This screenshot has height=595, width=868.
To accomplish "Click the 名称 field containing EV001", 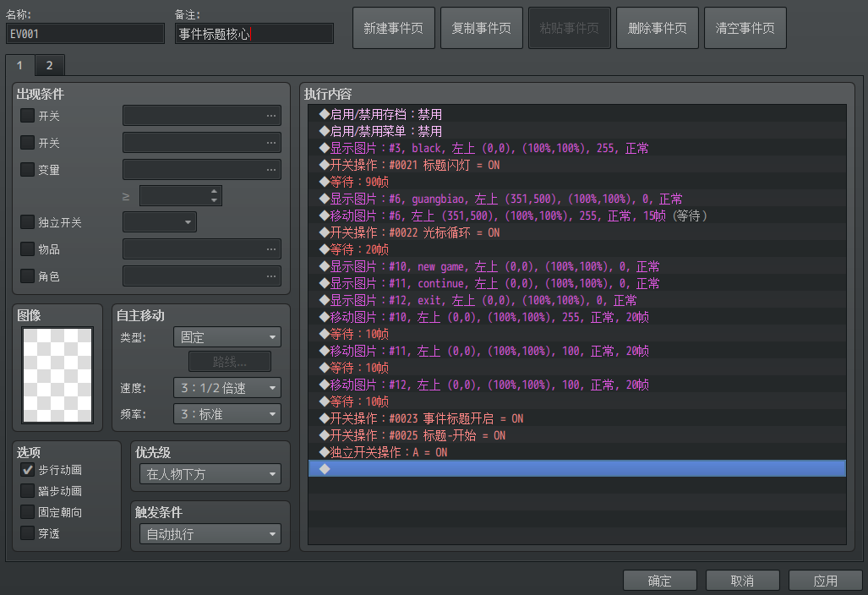I will coord(85,34).
